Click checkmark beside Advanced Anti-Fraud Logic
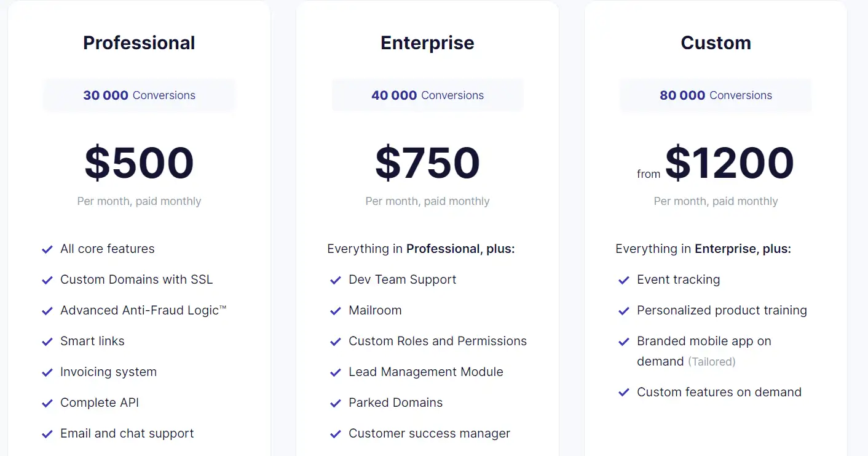The width and height of the screenshot is (868, 456). pyautogui.click(x=47, y=311)
